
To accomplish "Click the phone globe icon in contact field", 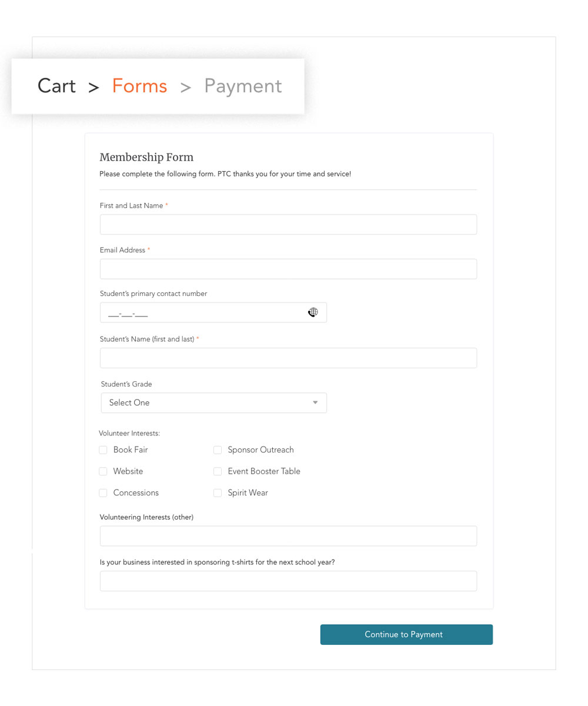I will click(x=313, y=312).
